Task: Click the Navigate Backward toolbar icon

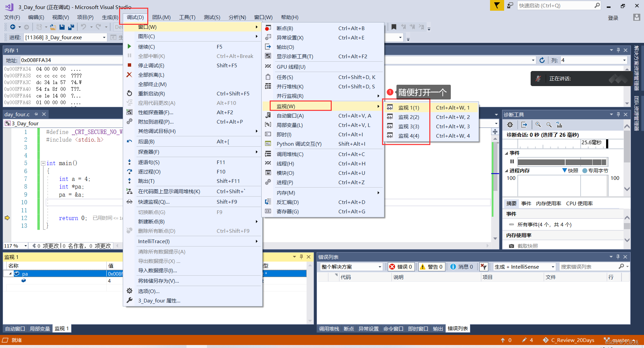Action: coord(13,27)
